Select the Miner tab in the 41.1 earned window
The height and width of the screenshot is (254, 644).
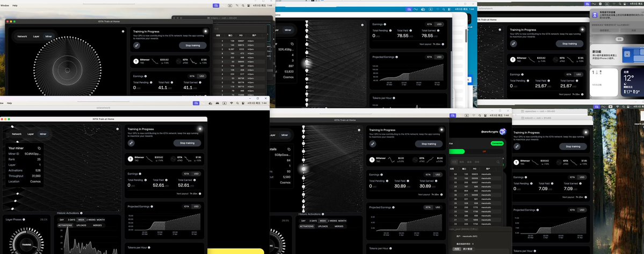49,37
